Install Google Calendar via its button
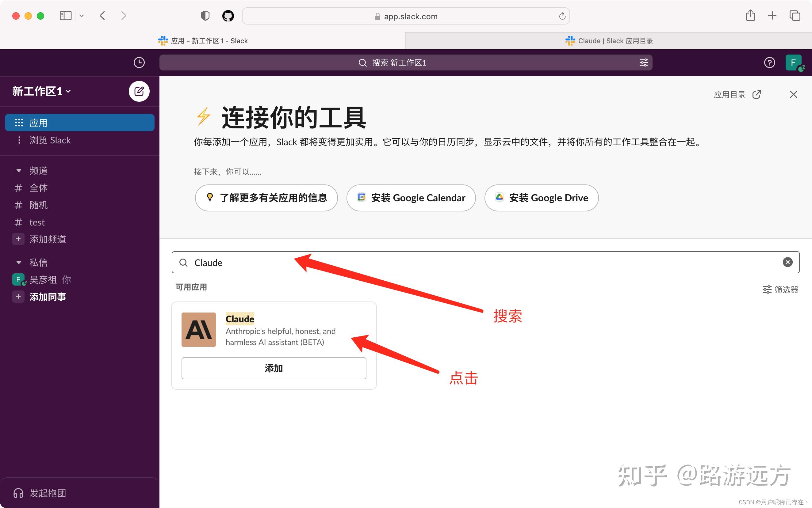The width and height of the screenshot is (812, 508). click(411, 198)
